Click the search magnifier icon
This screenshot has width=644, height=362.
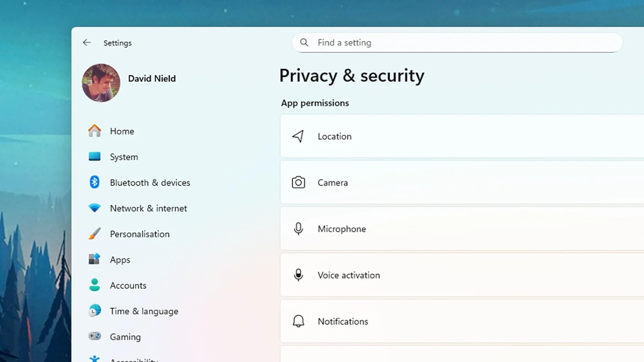[304, 43]
